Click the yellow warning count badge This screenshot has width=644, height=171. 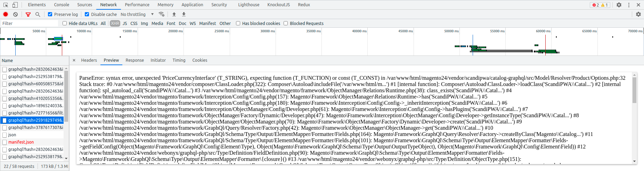(x=604, y=5)
